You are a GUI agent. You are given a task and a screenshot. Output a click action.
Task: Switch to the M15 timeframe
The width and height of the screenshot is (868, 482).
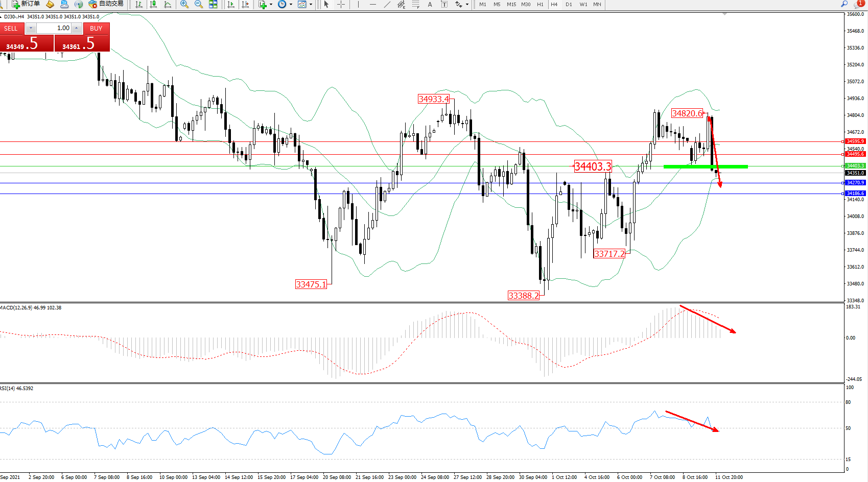(x=511, y=4)
